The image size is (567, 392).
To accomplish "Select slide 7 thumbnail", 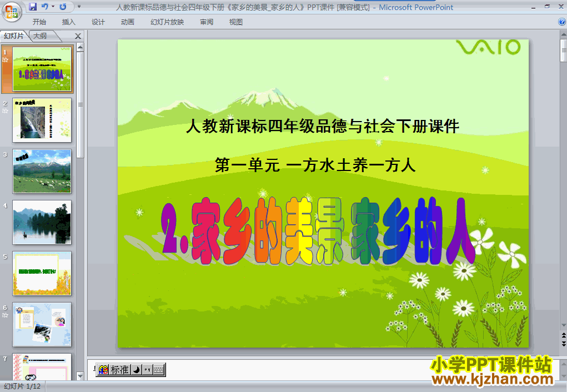I will point(42,366).
